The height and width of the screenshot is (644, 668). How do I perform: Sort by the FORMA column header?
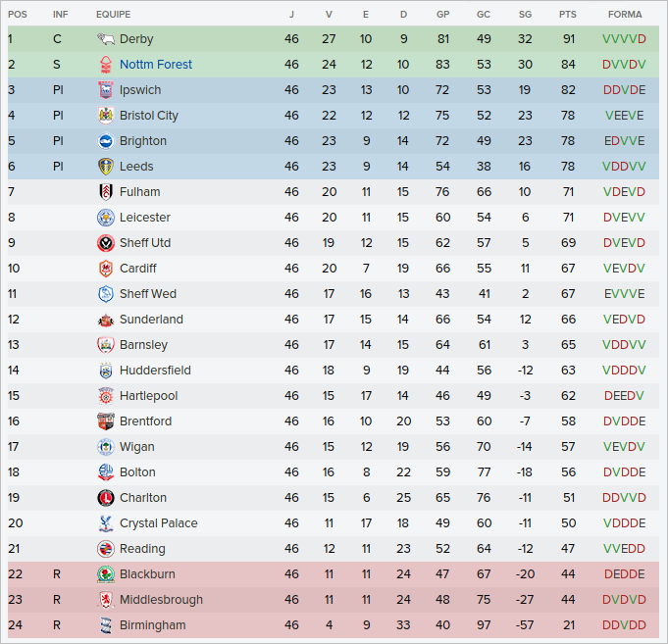click(x=625, y=15)
